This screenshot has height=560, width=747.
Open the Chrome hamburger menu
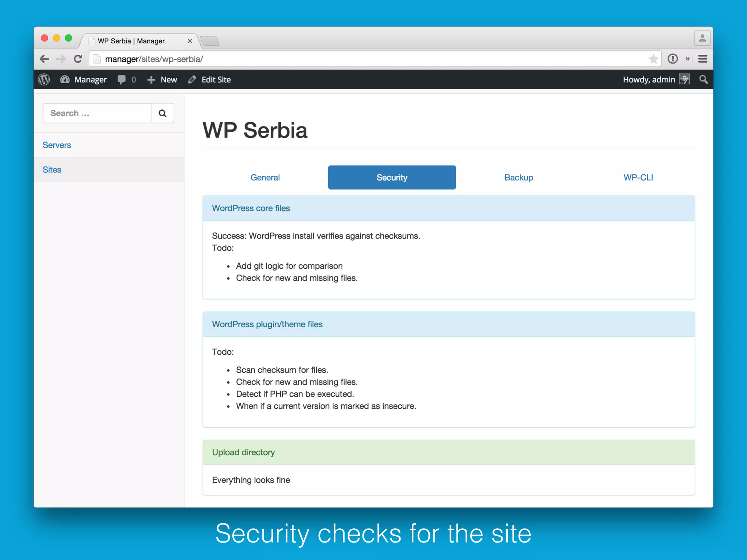703,59
